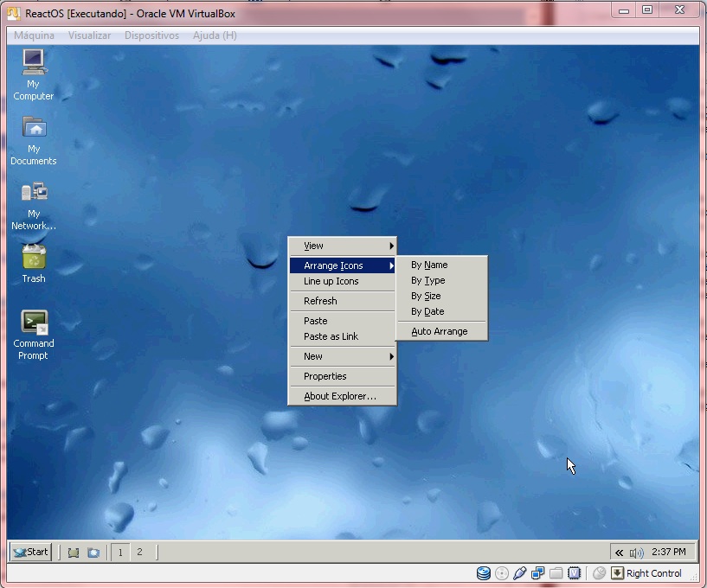Open the Máquina menu
Screen dimensions: 707x588
pyautogui.click(x=34, y=35)
